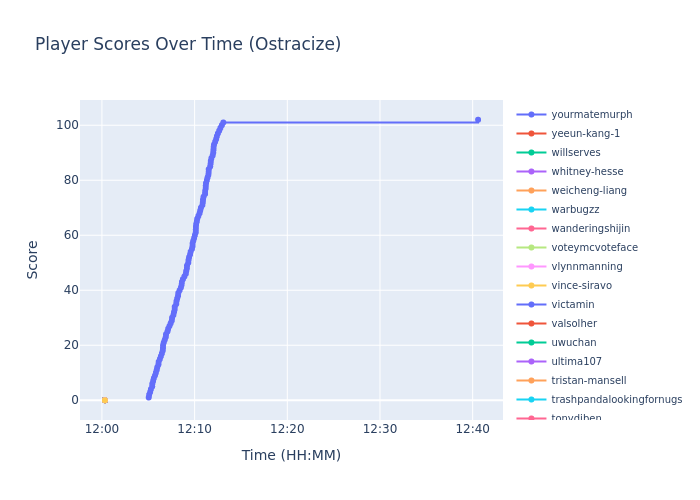Hide tristan-mansell series
Viewport: 700px width, 500px height.
tap(588, 381)
